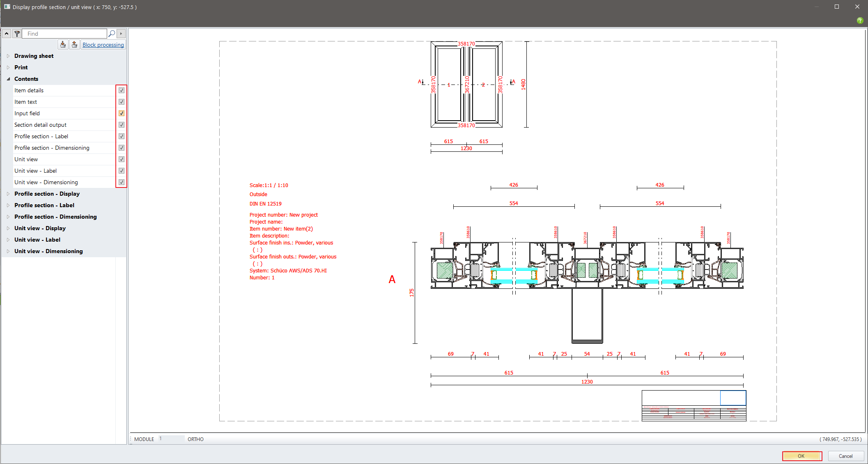Screen dimensions: 868x464
Task: Click the right arrow beside search
Action: point(121,34)
